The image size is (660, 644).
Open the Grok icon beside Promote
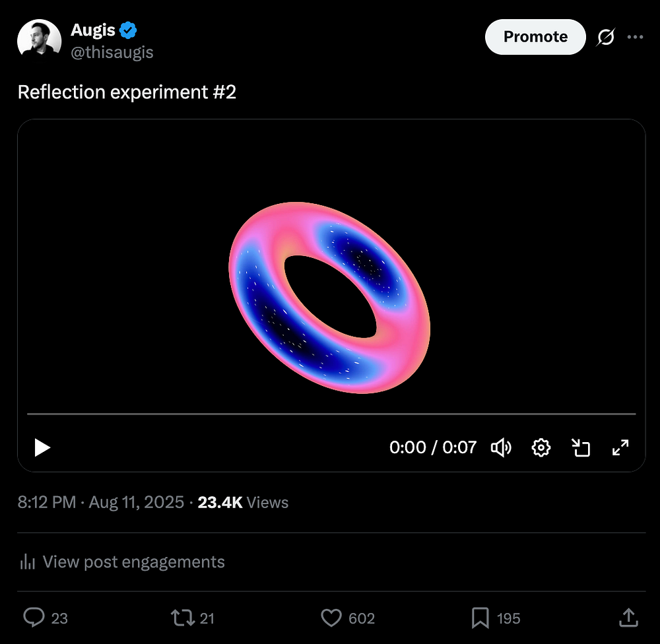[x=605, y=38]
